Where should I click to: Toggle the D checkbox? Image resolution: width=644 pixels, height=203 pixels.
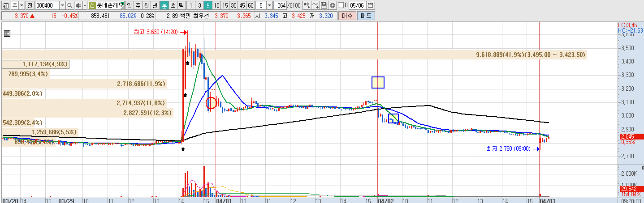tap(340, 5)
